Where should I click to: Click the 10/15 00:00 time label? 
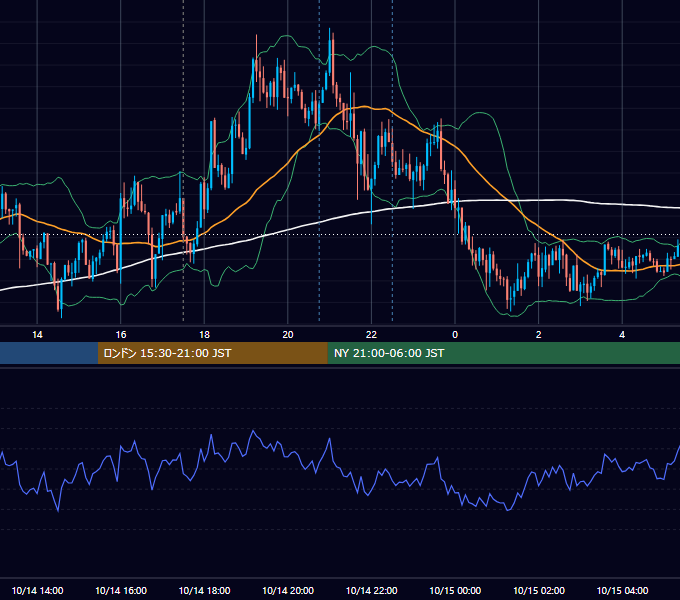tap(455, 590)
